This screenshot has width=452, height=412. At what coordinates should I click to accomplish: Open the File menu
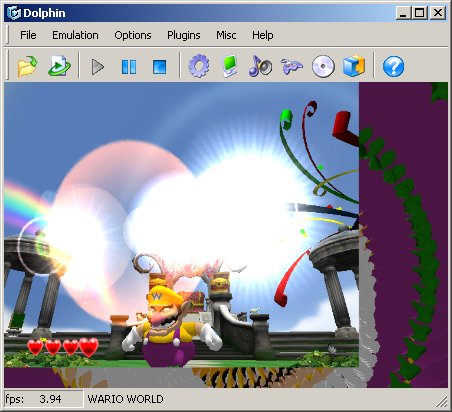[x=28, y=35]
